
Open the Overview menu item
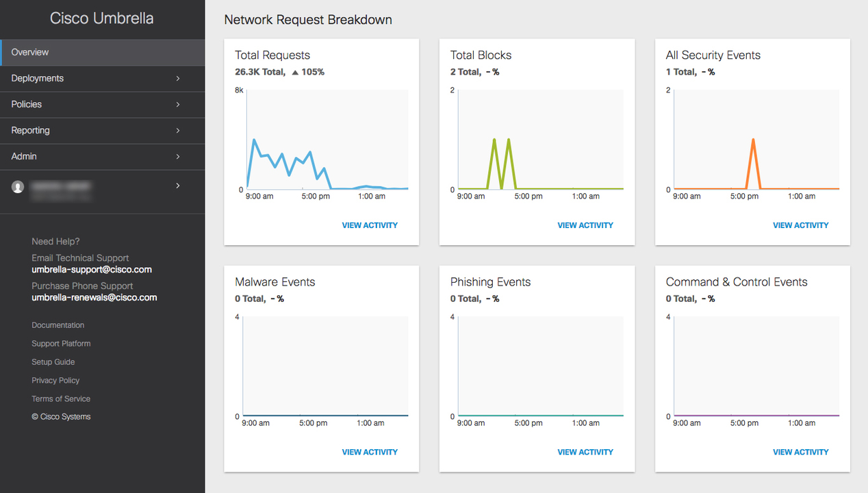[103, 52]
